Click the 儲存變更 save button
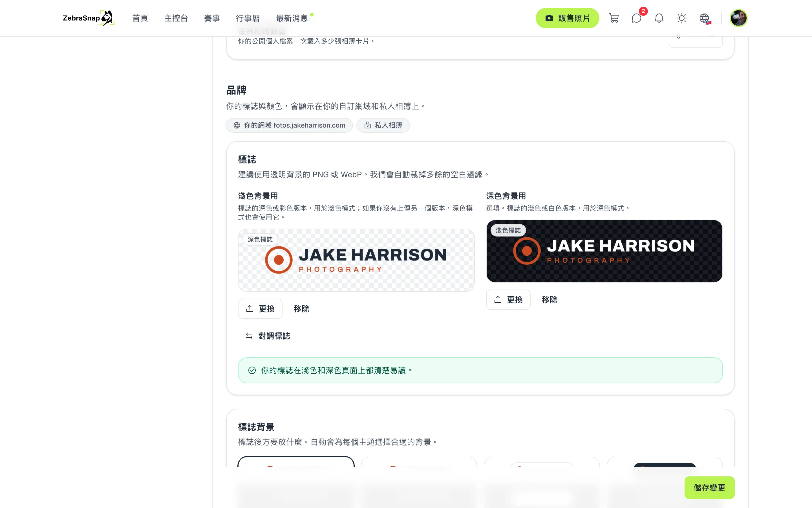This screenshot has width=812, height=508. (x=709, y=487)
